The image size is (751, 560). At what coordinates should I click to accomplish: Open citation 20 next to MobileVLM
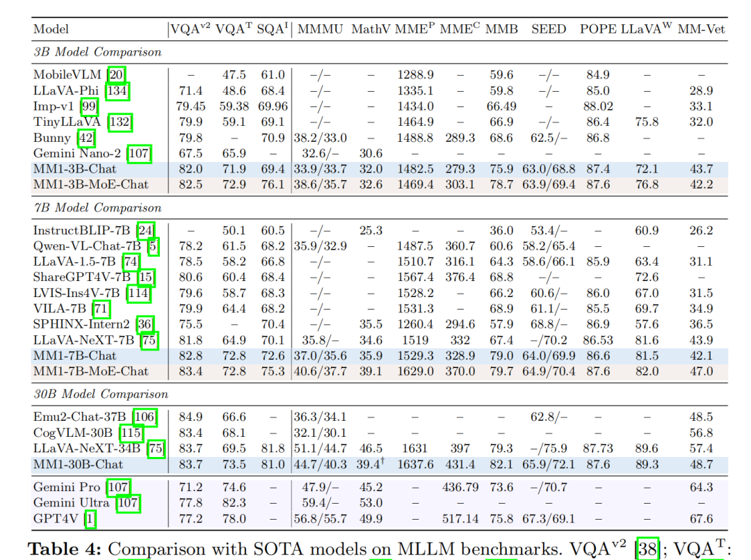[x=117, y=74]
